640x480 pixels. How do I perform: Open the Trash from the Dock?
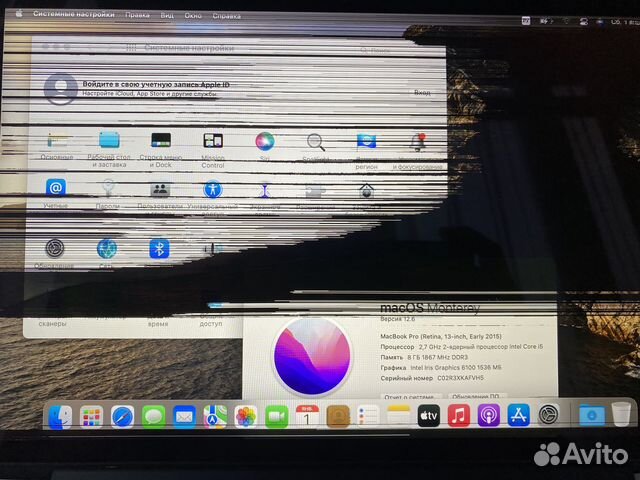621,414
